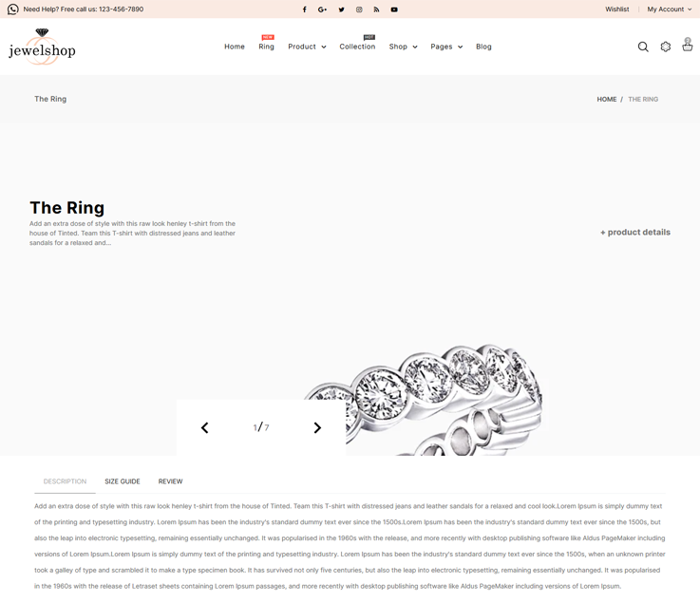Click the RSS feed icon

click(376, 9)
